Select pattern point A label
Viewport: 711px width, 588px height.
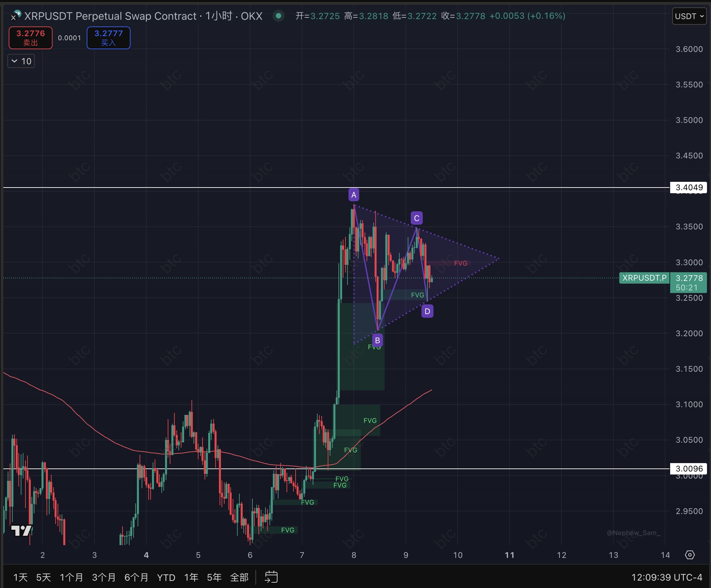[353, 195]
